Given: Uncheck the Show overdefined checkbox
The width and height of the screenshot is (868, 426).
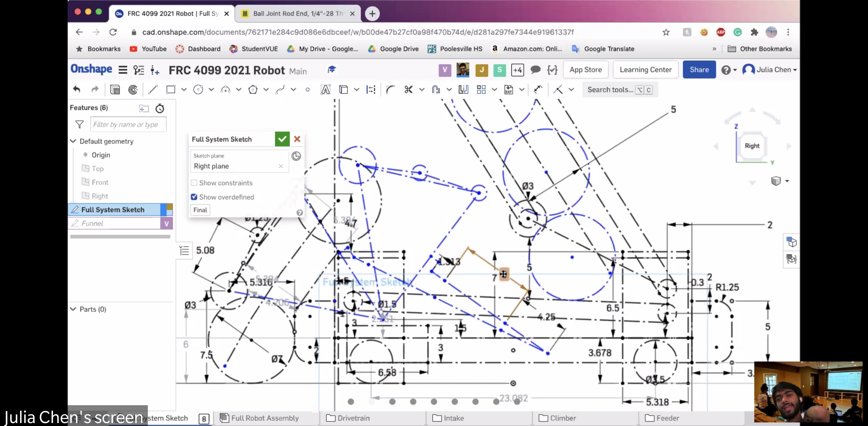Looking at the screenshot, I should pos(194,197).
